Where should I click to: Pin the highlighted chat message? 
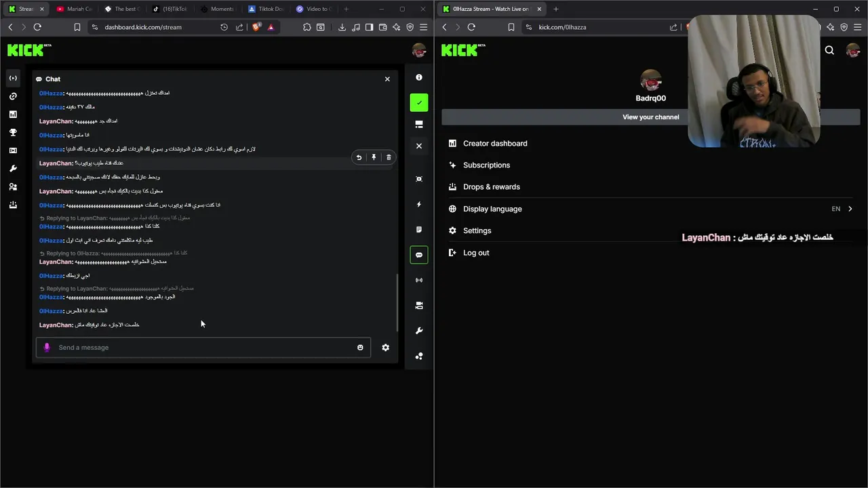click(374, 157)
